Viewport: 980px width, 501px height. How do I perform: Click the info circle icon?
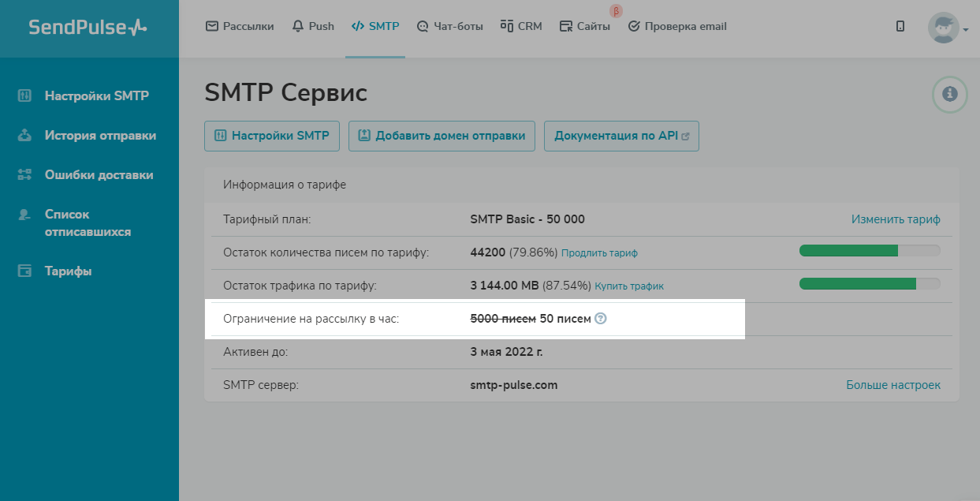pos(950,95)
